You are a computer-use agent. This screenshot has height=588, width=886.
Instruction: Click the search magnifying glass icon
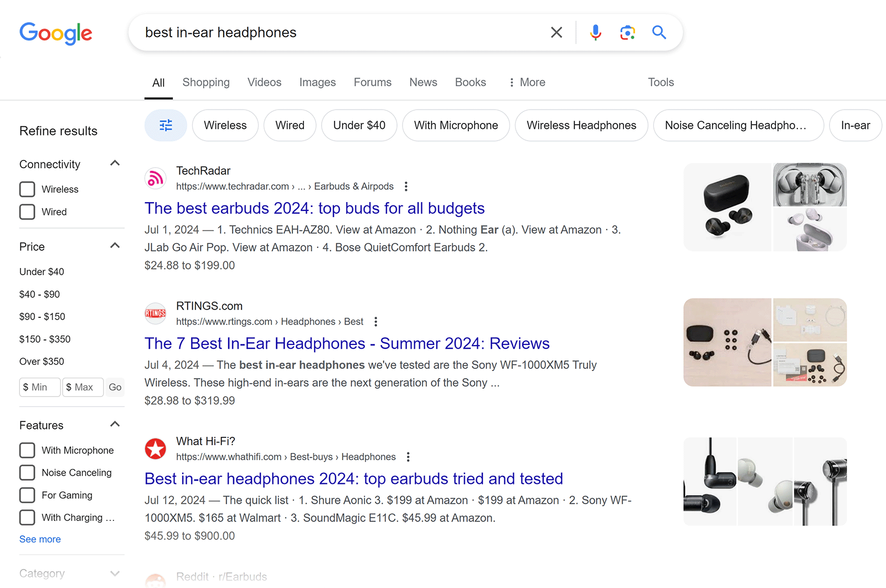(x=659, y=32)
